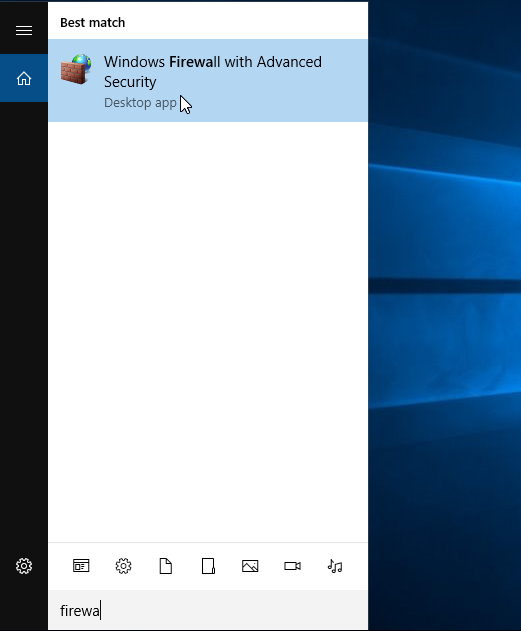Filter search results by Videos camera icon
This screenshot has height=631, width=521.
(292, 566)
